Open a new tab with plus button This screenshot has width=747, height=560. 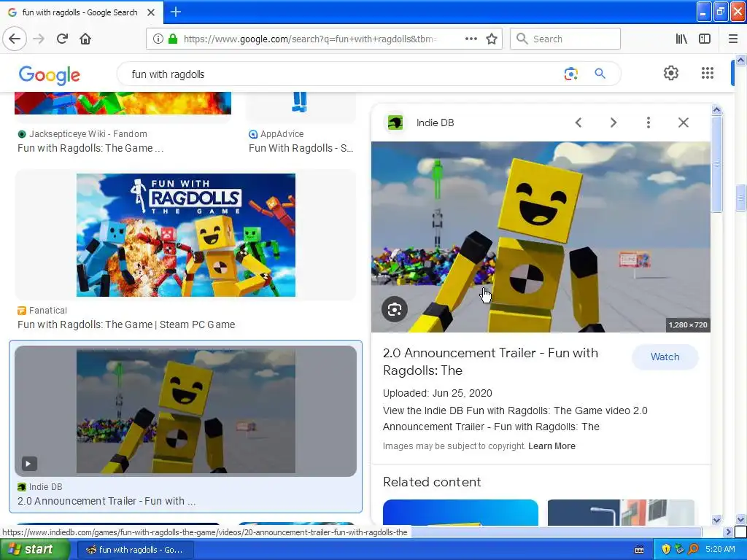pyautogui.click(x=175, y=12)
